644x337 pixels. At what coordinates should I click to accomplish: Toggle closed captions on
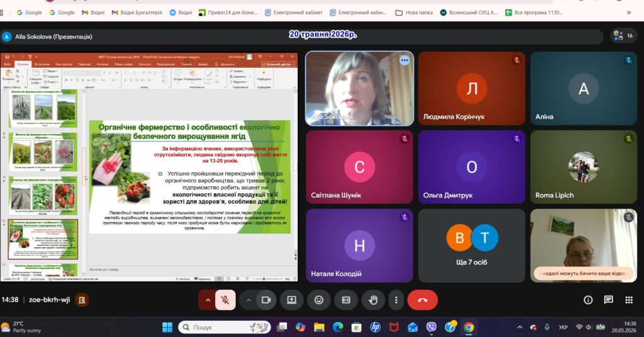tap(346, 300)
